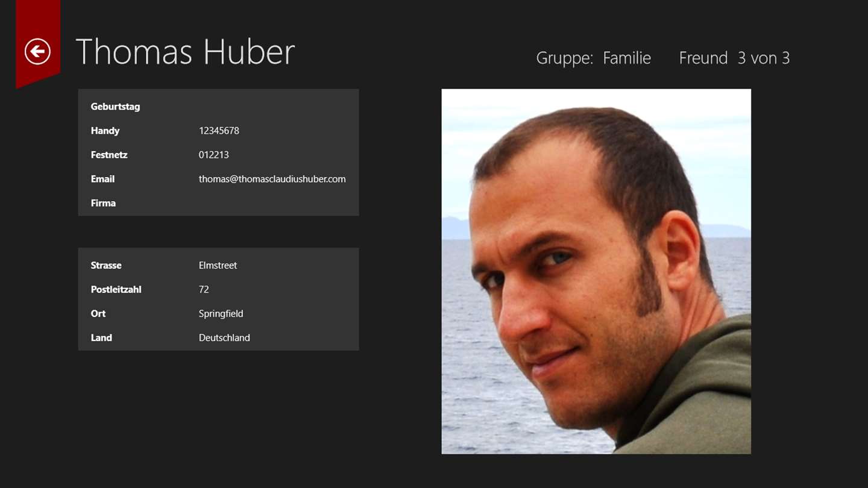
Task: Click the Gruppe: Familie label
Action: (594, 58)
